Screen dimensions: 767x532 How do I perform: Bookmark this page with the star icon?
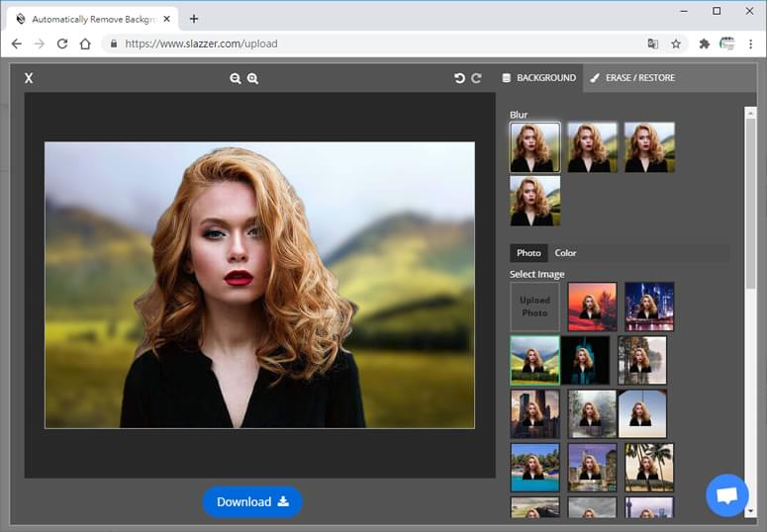(676, 44)
